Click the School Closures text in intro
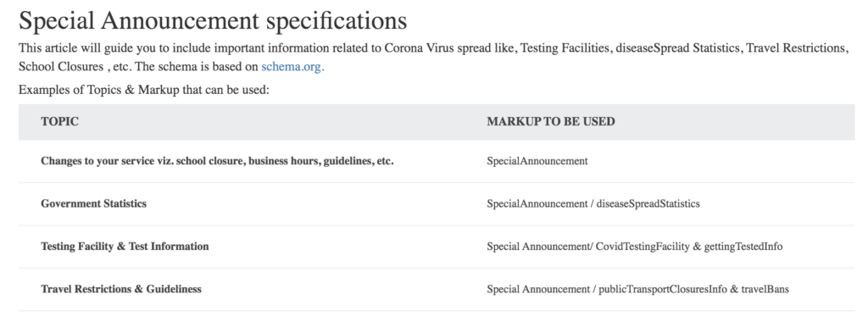Viewport: 868px width, 328px height. pyautogui.click(x=61, y=67)
